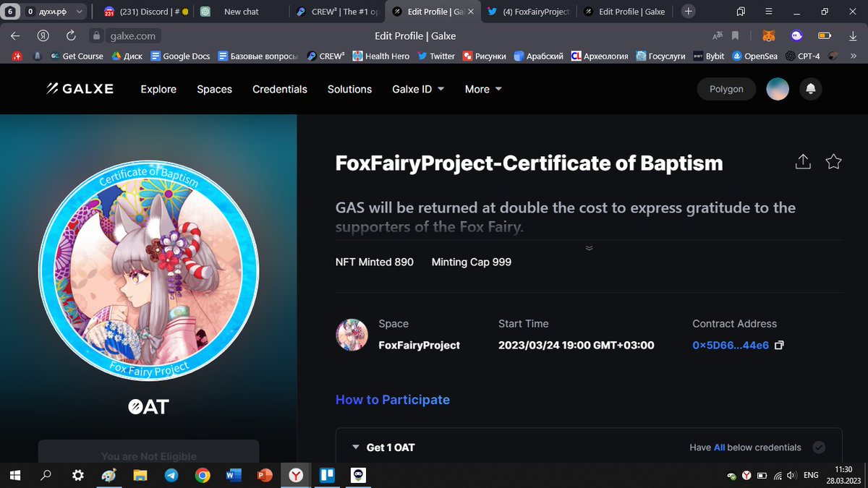868x488 pixels.
Task: Copy the contract address
Action: 779,346
